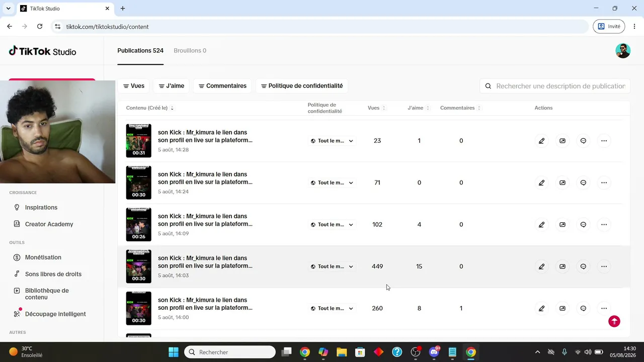Open more options for the 14:03 post
The width and height of the screenshot is (644, 362).
coord(604,266)
